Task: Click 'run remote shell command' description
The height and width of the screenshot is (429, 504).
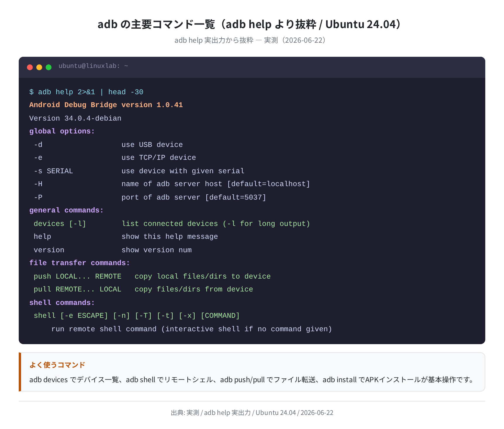Action: 192,329
